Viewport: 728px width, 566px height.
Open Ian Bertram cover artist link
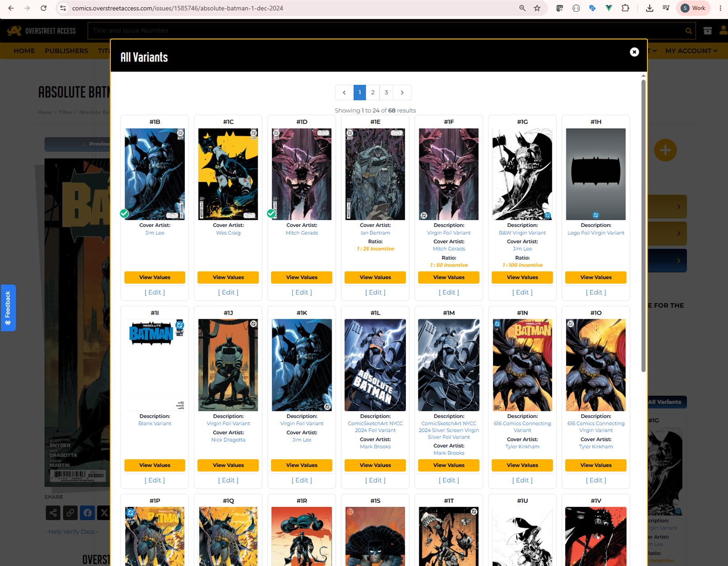[375, 233]
